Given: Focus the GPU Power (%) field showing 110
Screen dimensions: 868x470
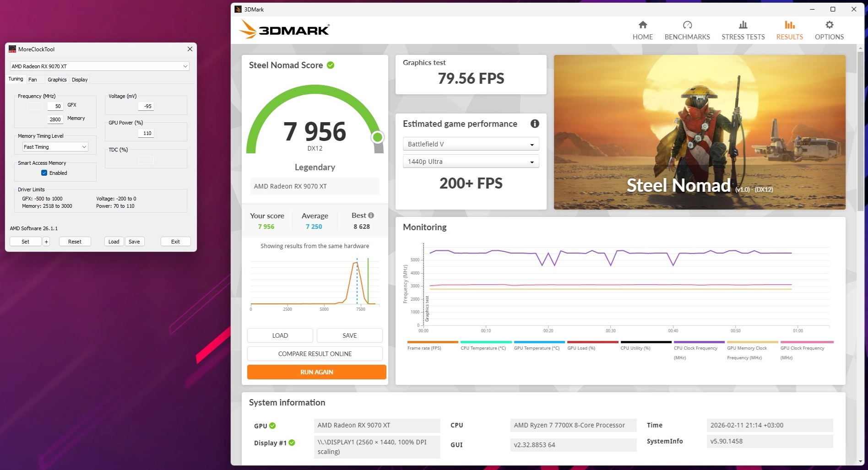Looking at the screenshot, I should 146,133.
